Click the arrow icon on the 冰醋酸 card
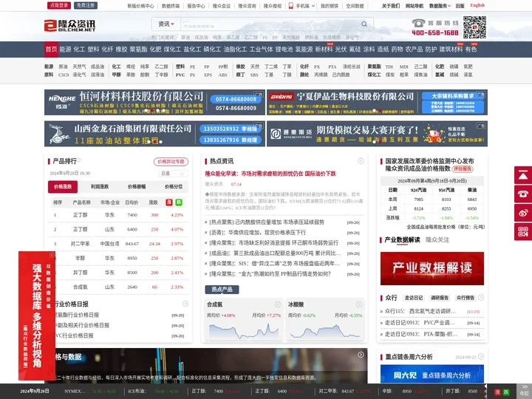Viewport: 532px width, 399px height. coord(359,304)
